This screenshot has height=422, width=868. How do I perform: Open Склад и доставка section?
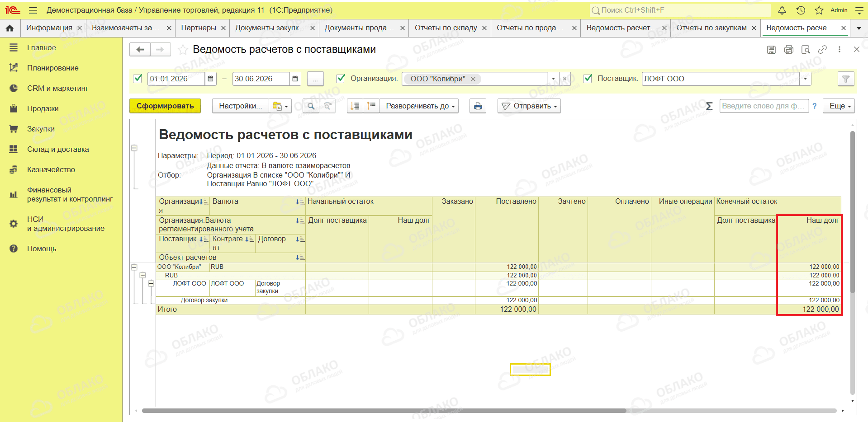pyautogui.click(x=58, y=150)
